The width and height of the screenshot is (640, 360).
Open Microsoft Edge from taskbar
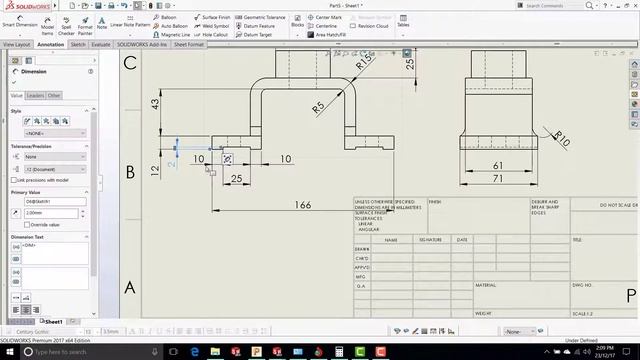tap(195, 351)
